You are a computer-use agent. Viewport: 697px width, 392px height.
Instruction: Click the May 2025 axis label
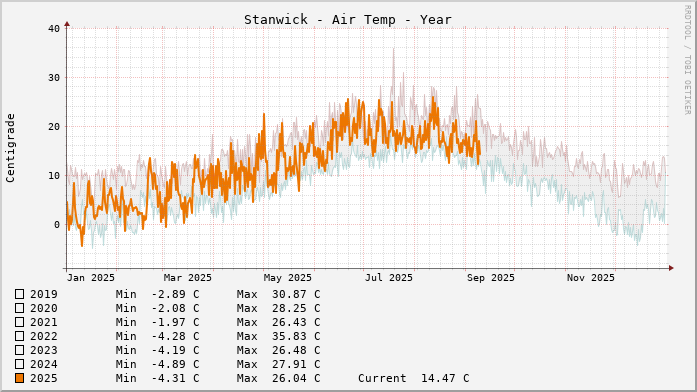click(288, 278)
